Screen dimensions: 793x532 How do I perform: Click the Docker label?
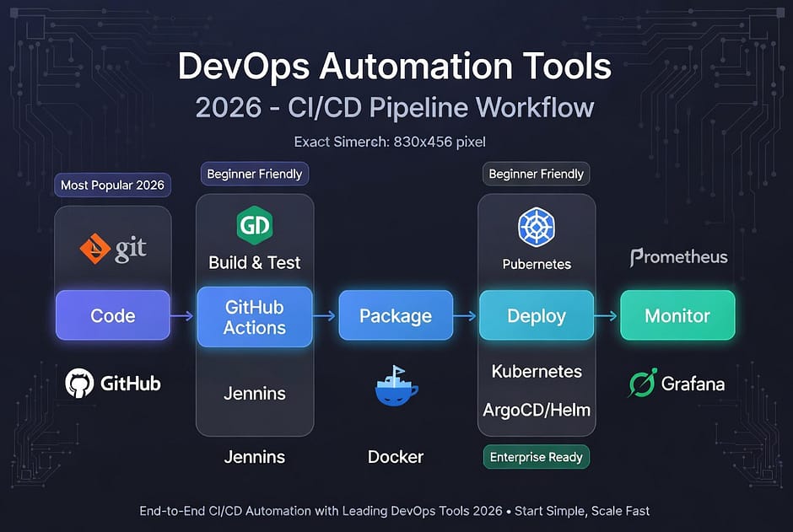point(396,457)
